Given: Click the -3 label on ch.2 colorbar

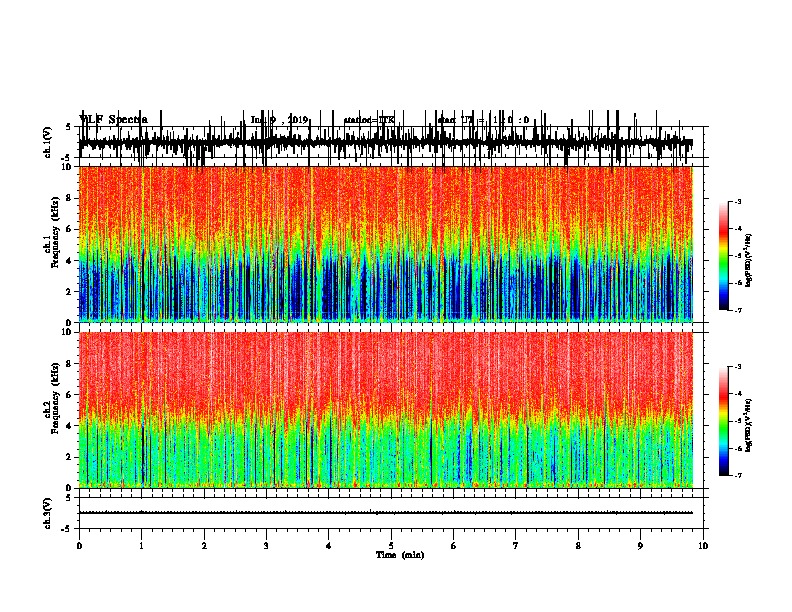Looking at the screenshot, I should 737,367.
